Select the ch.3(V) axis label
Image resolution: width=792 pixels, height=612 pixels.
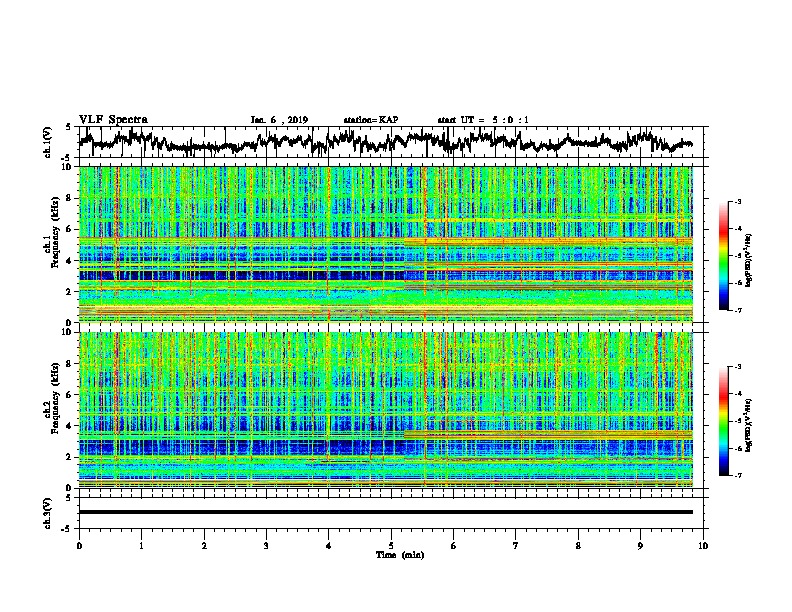(48, 513)
